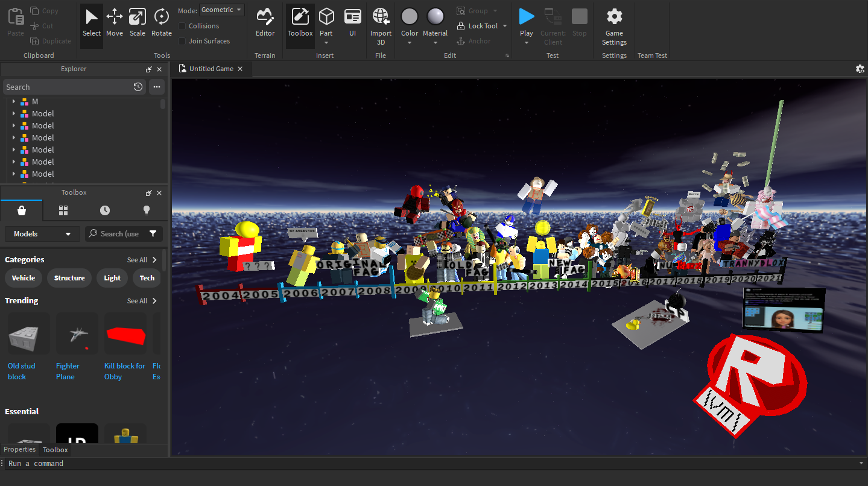
Task: Open the command bar history dropdown
Action: pyautogui.click(x=861, y=463)
